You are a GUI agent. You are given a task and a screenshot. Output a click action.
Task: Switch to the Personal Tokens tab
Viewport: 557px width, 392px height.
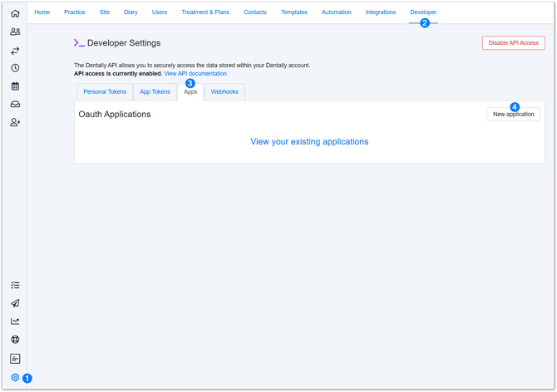coord(105,92)
